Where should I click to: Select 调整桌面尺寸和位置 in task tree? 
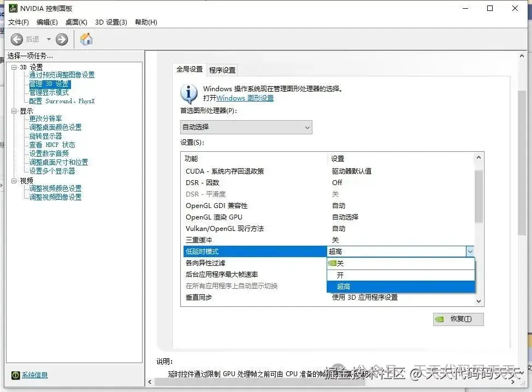58,163
